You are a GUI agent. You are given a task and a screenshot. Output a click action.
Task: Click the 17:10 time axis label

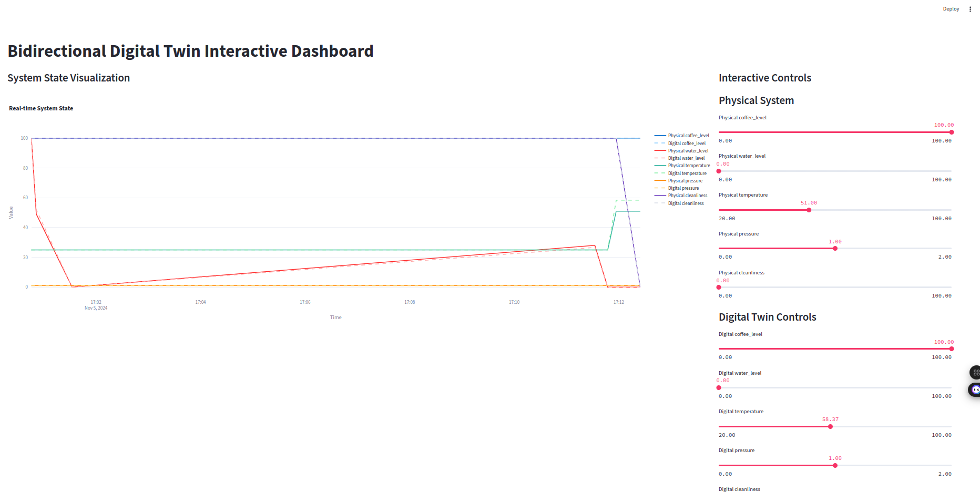click(514, 302)
